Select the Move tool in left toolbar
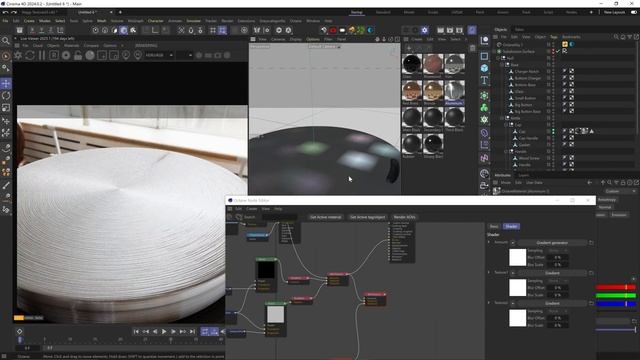Image resolution: width=640 pixels, height=360 pixels. tap(6, 84)
